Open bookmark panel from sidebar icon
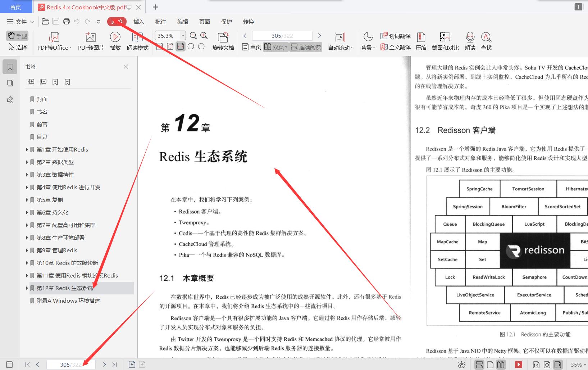This screenshot has height=370, width=588. (x=10, y=67)
